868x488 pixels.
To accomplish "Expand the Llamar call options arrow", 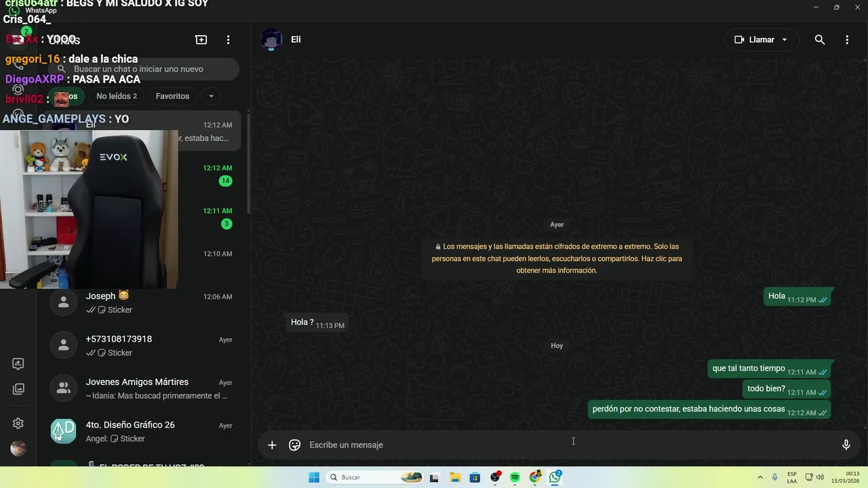I will pyautogui.click(x=785, y=40).
